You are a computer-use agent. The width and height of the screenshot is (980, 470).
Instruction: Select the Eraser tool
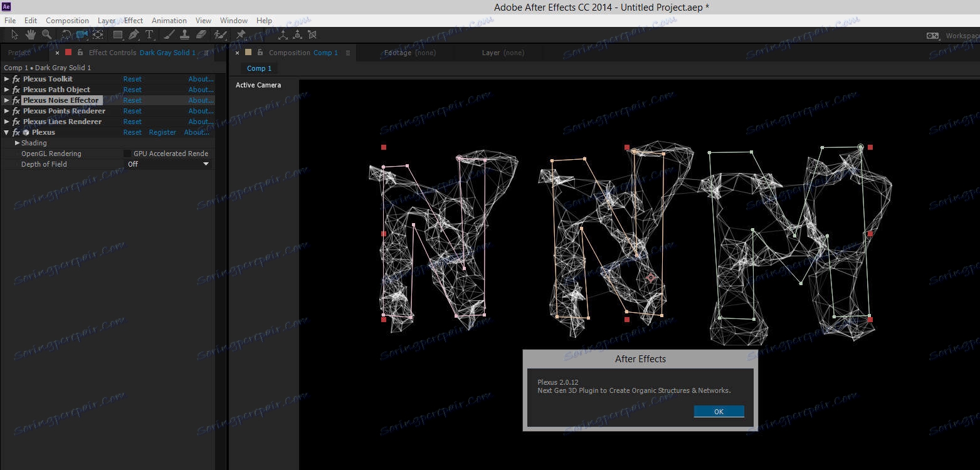[x=201, y=35]
